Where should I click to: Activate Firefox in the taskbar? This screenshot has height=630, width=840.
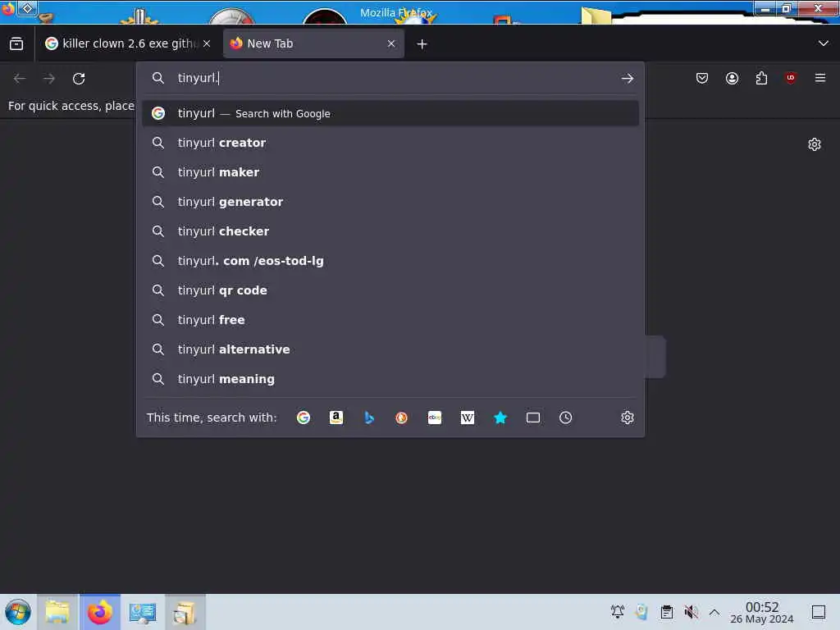point(100,612)
